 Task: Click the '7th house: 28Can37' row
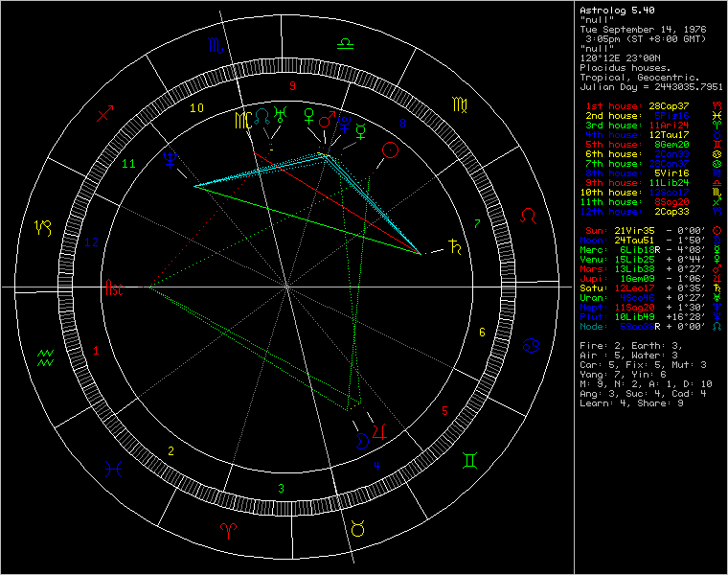[x=652, y=164]
